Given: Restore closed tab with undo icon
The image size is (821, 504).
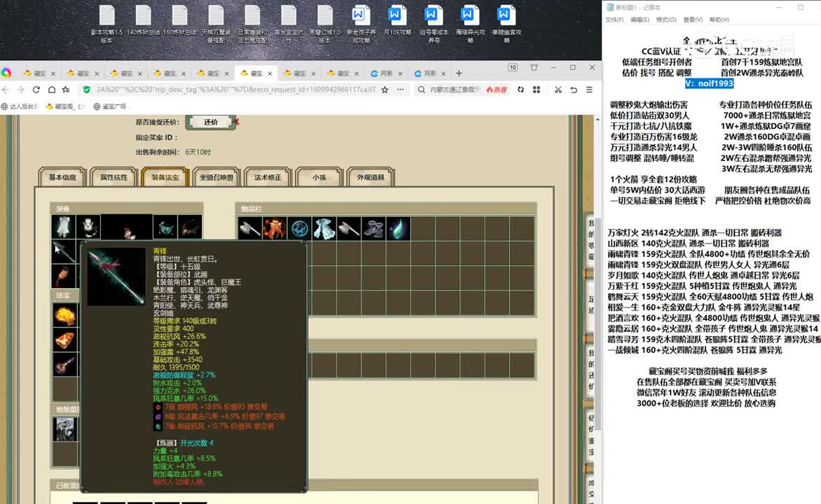Looking at the screenshot, I should (574, 90).
